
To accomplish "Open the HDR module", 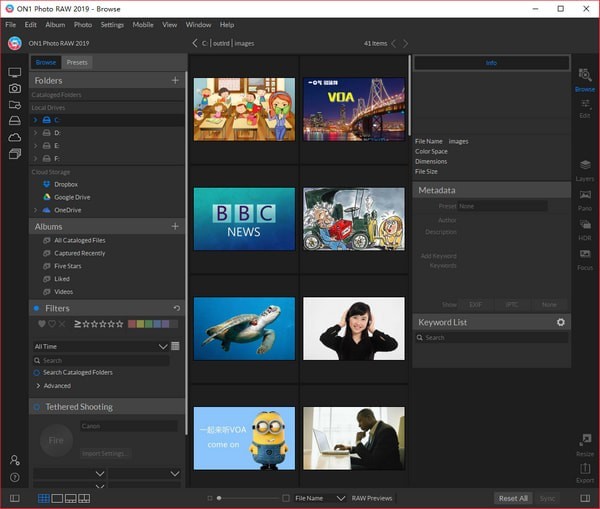I will point(584,226).
